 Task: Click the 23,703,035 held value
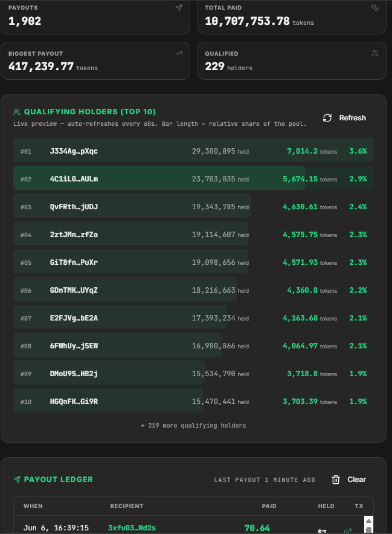pyautogui.click(x=220, y=179)
